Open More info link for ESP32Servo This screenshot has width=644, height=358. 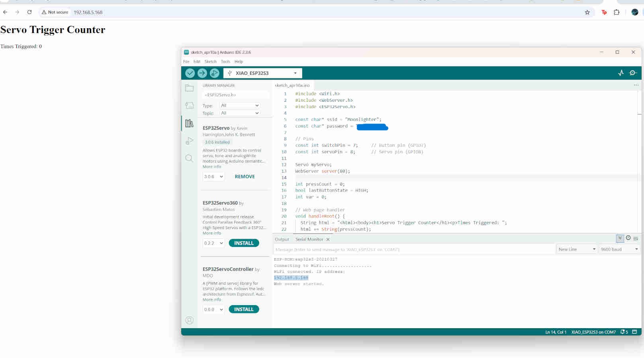click(x=212, y=167)
